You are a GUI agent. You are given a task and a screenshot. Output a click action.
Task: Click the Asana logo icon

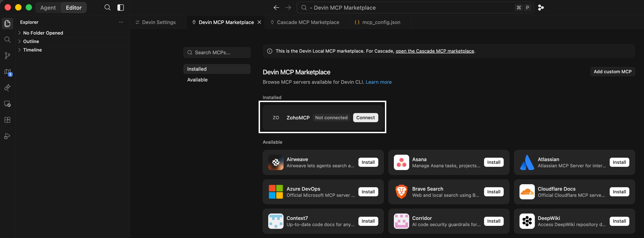(x=401, y=162)
